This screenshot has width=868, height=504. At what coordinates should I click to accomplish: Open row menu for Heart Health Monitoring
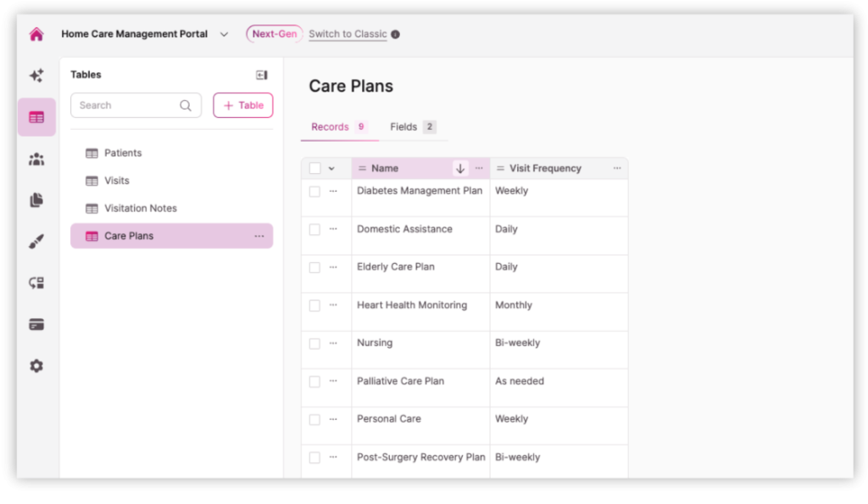333,305
